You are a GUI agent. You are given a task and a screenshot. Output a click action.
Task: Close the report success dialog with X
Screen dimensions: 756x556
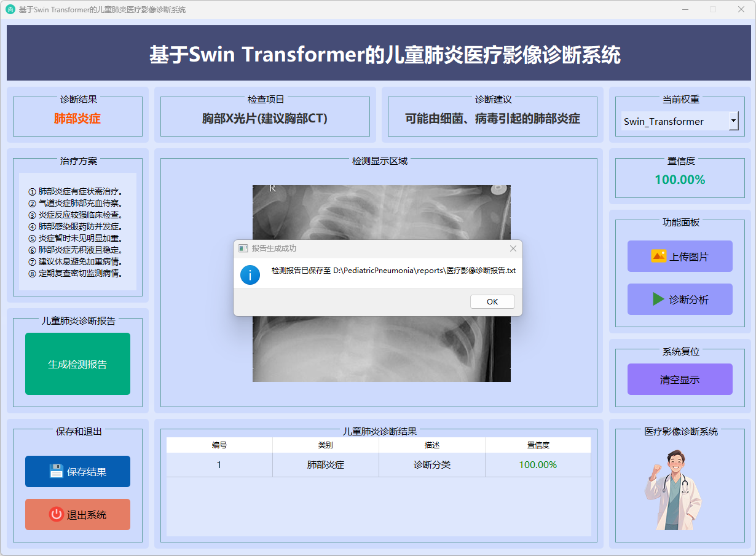[x=513, y=248]
